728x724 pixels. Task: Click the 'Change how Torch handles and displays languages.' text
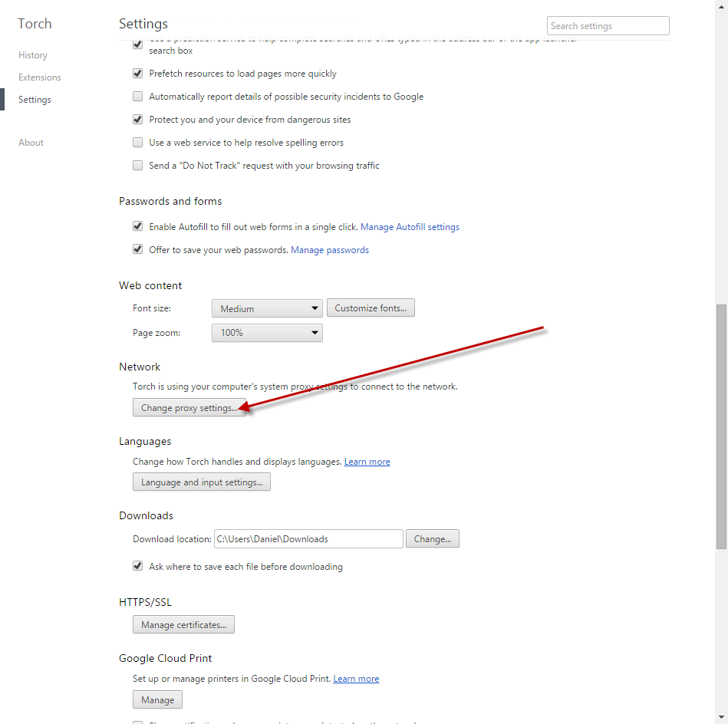point(237,462)
